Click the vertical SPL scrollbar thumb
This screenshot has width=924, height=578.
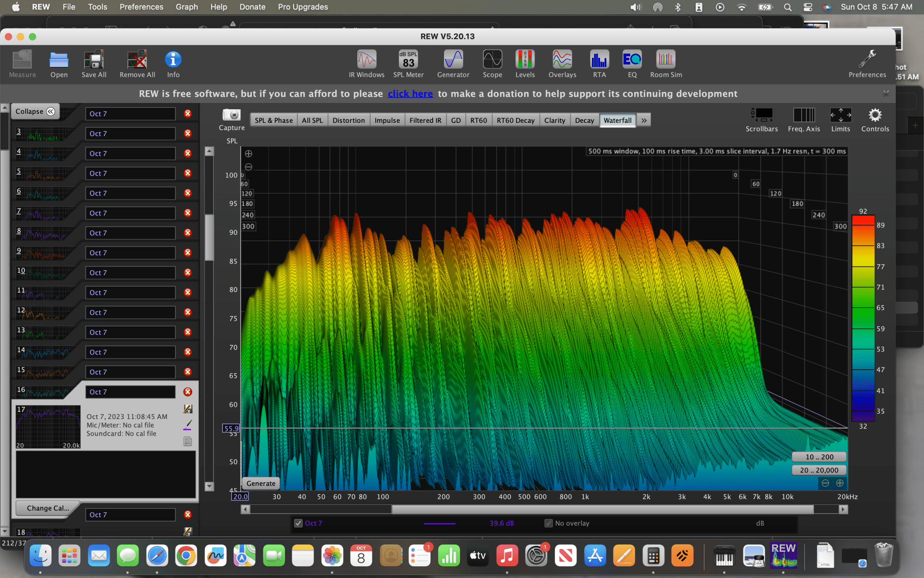click(x=209, y=238)
